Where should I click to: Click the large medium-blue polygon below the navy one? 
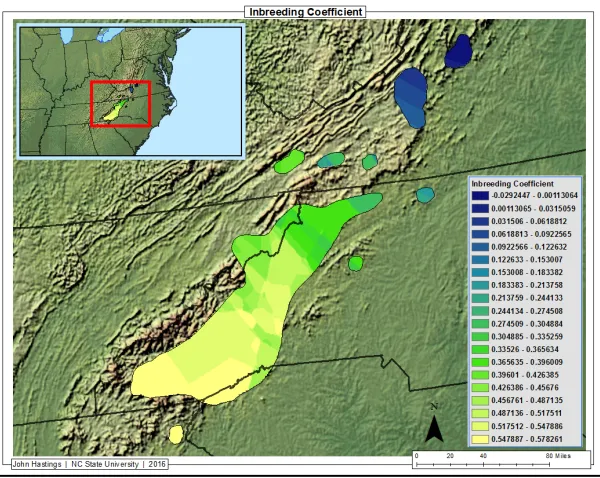411,97
